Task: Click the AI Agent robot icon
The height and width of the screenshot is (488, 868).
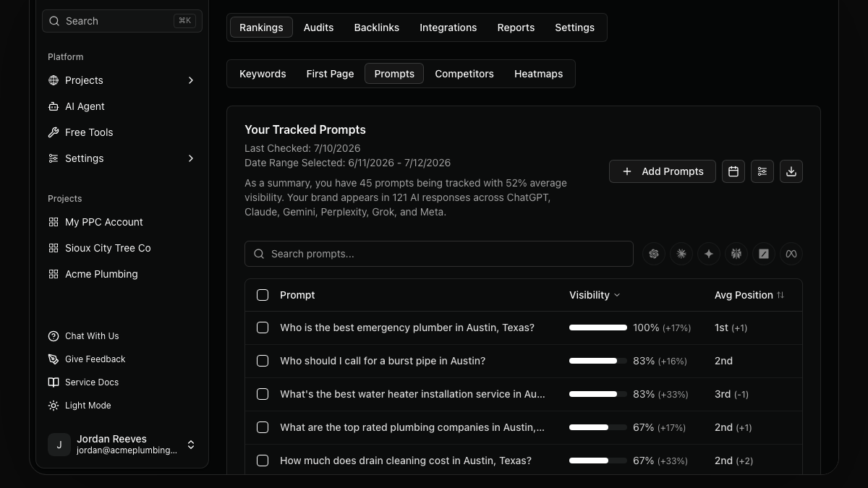Action: tap(54, 106)
